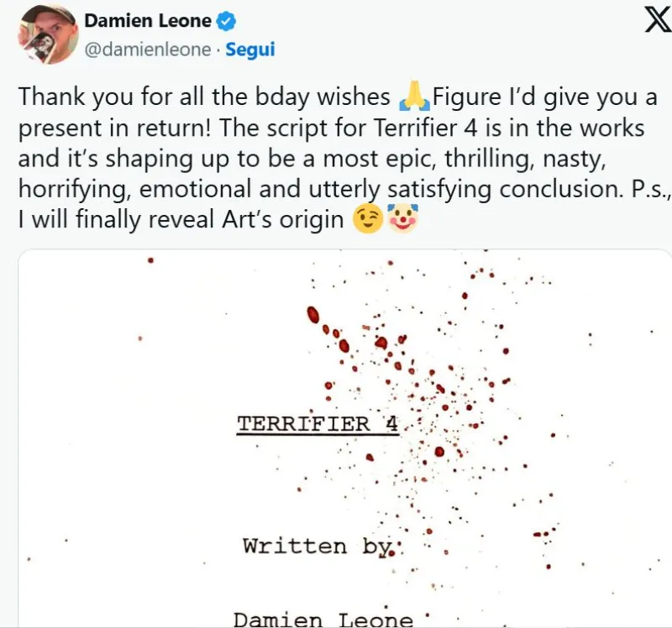Image resolution: width=672 pixels, height=628 pixels.
Task: Click the winking face emoji
Action: pyautogui.click(x=370, y=220)
